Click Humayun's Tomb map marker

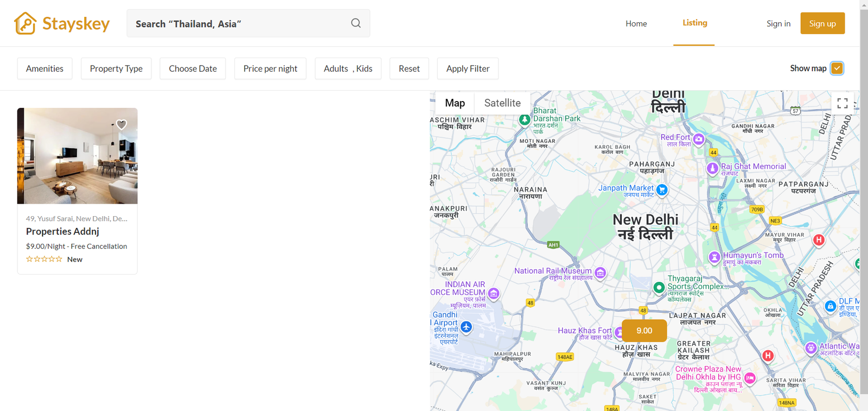(x=714, y=257)
